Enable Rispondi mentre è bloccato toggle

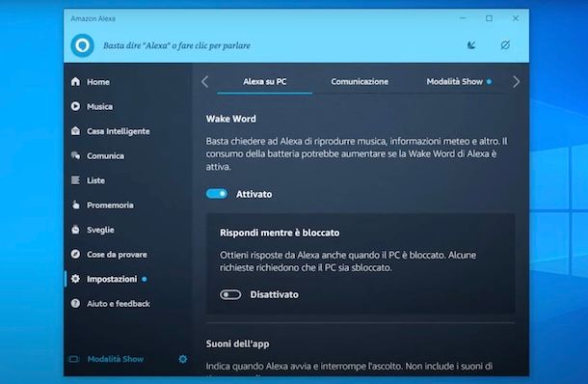[x=230, y=294]
